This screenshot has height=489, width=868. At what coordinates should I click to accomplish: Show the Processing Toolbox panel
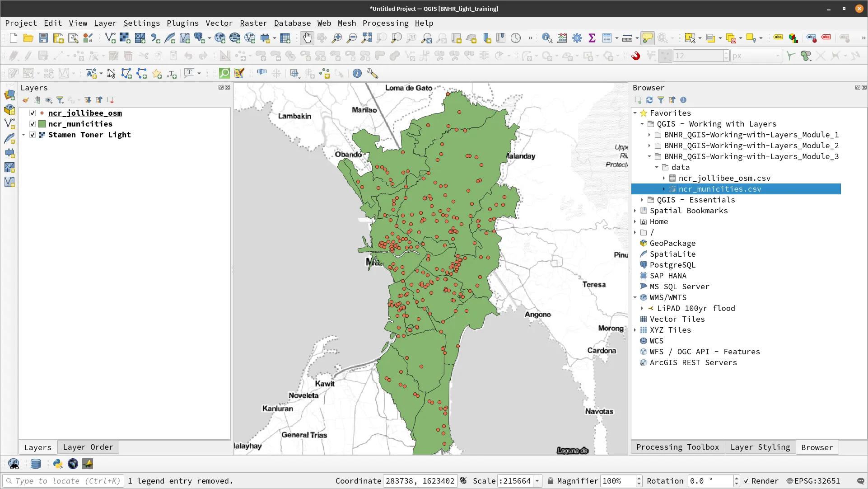pos(677,447)
